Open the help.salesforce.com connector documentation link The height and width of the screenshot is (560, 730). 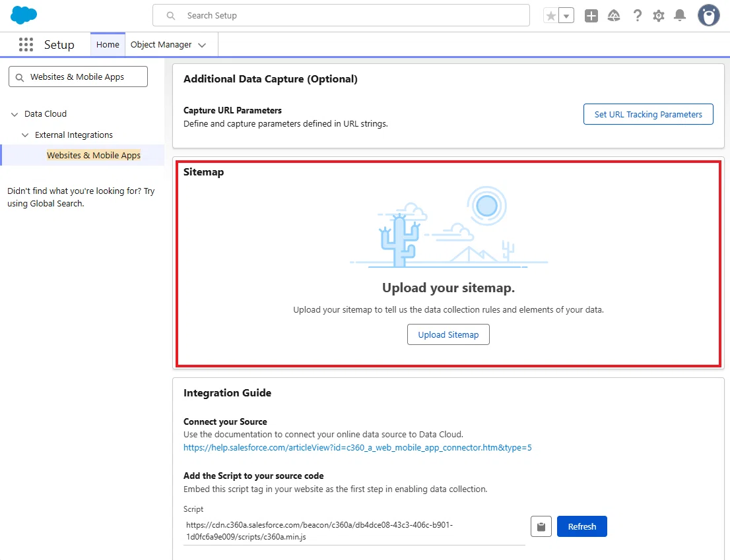358,447
